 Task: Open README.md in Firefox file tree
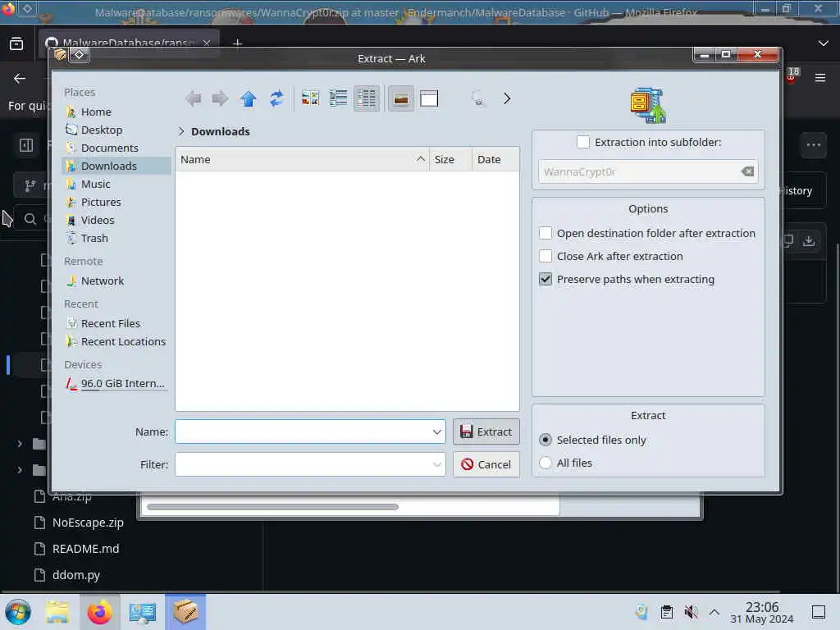pos(85,549)
